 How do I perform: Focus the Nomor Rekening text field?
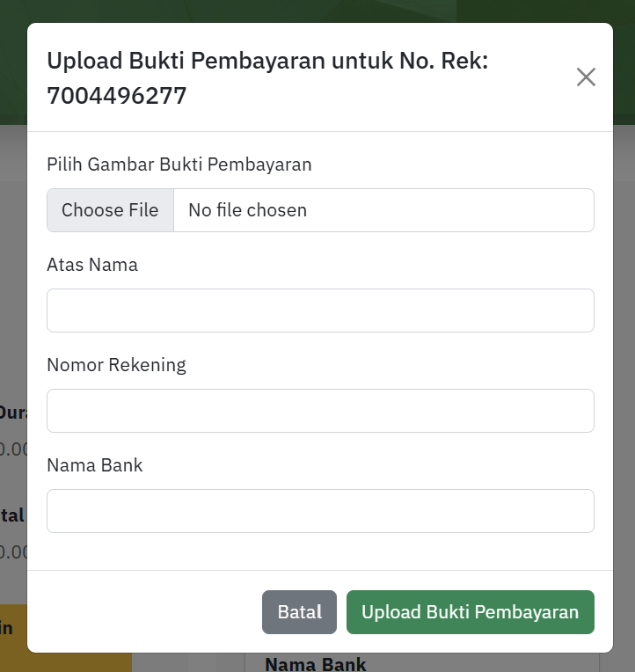[x=320, y=411]
